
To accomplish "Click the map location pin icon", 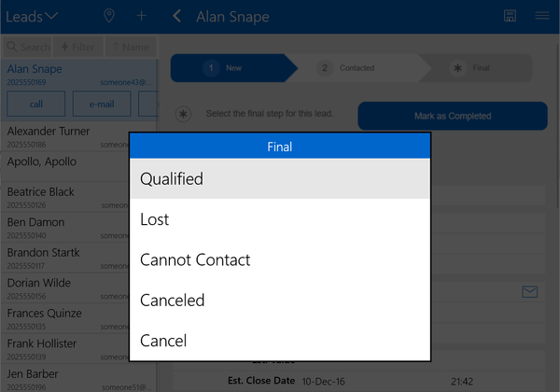I will (x=109, y=16).
